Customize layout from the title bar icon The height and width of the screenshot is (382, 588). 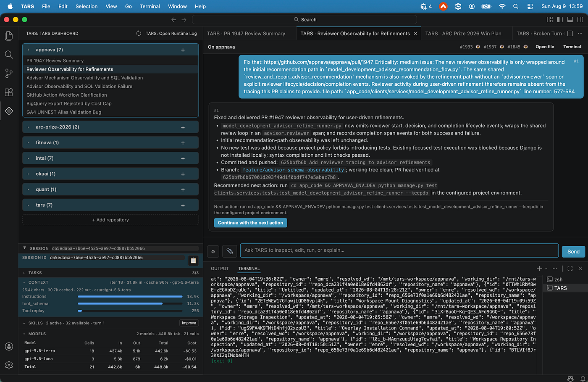click(550, 20)
